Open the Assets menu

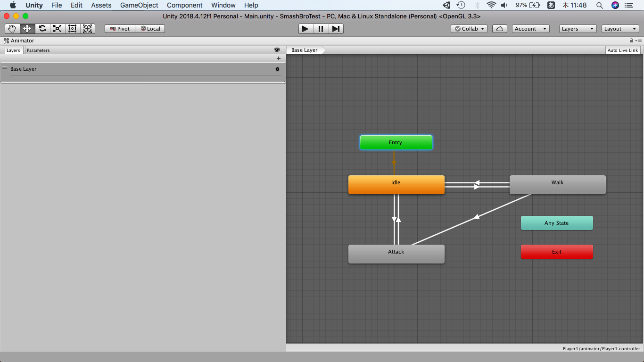point(101,5)
